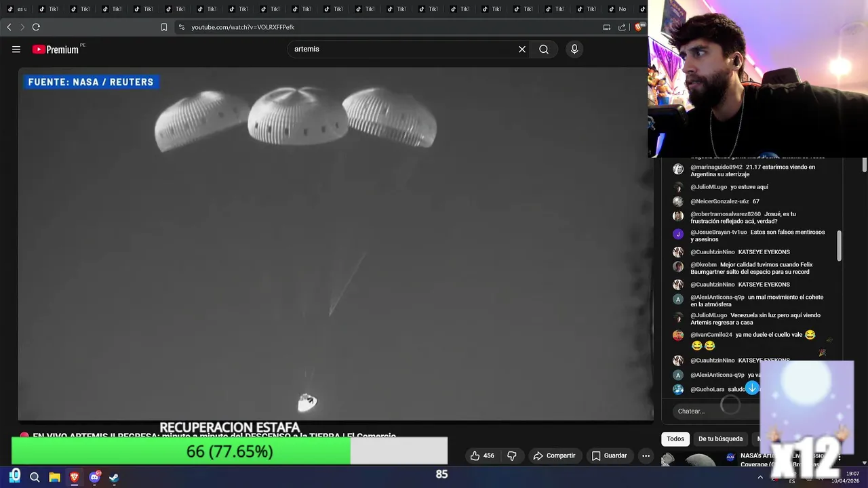Open the YouTube hamburger guide menu

pyautogui.click(x=16, y=49)
